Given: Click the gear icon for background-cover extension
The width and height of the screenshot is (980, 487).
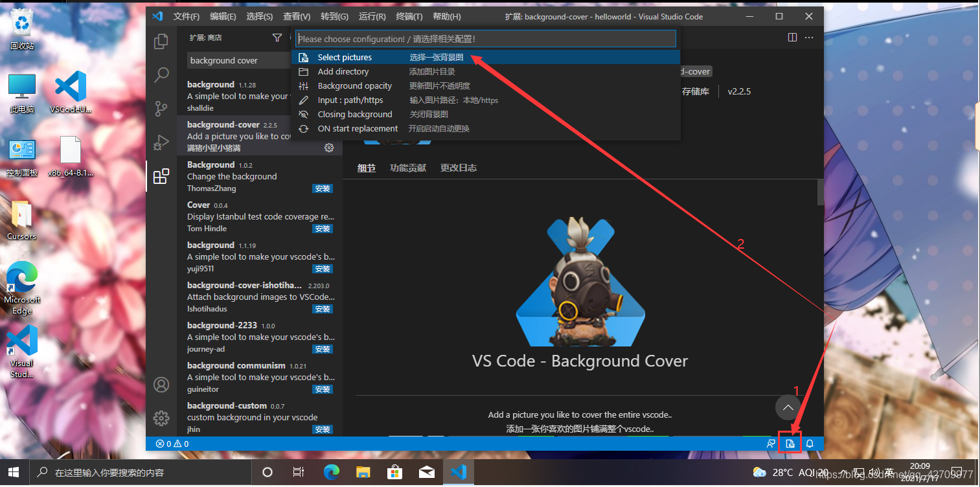Looking at the screenshot, I should coord(329,148).
